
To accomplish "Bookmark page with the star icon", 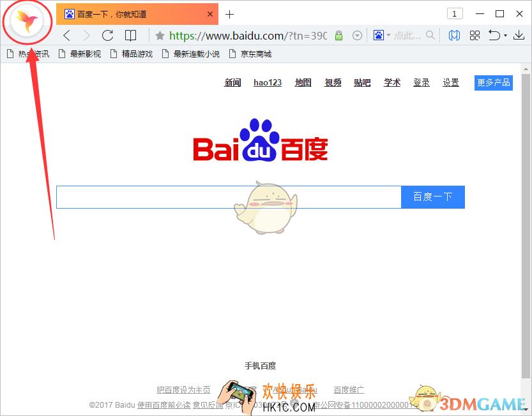I will point(160,35).
